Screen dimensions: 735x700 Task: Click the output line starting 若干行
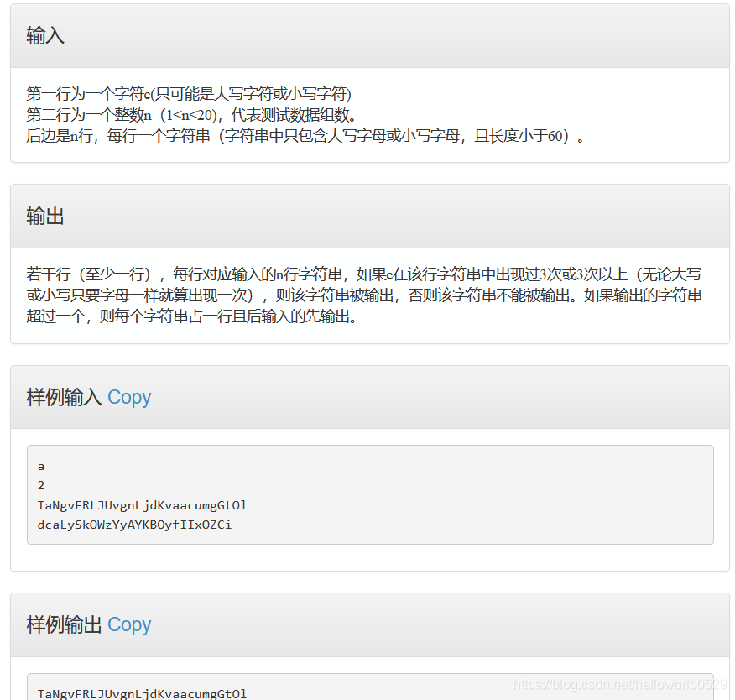pyautogui.click(x=364, y=274)
